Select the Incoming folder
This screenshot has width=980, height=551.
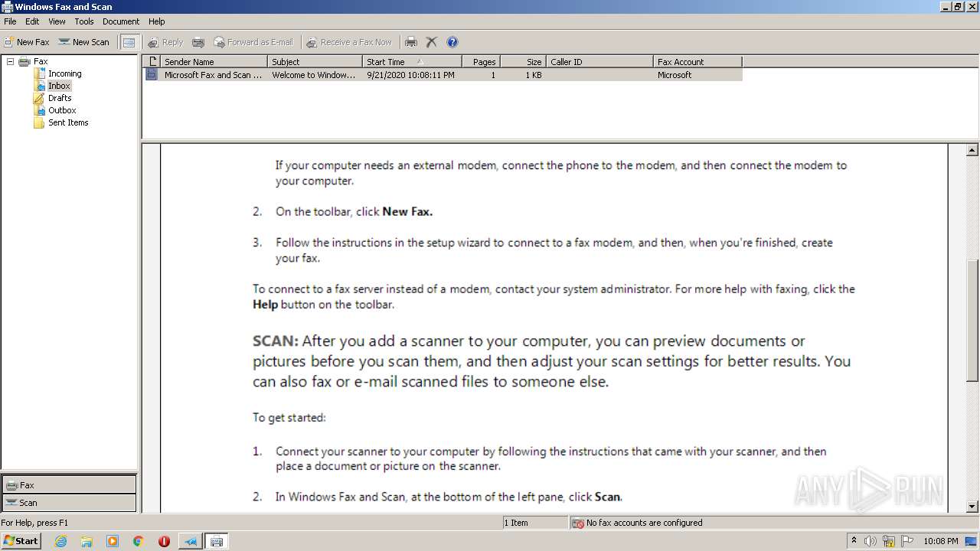(65, 73)
